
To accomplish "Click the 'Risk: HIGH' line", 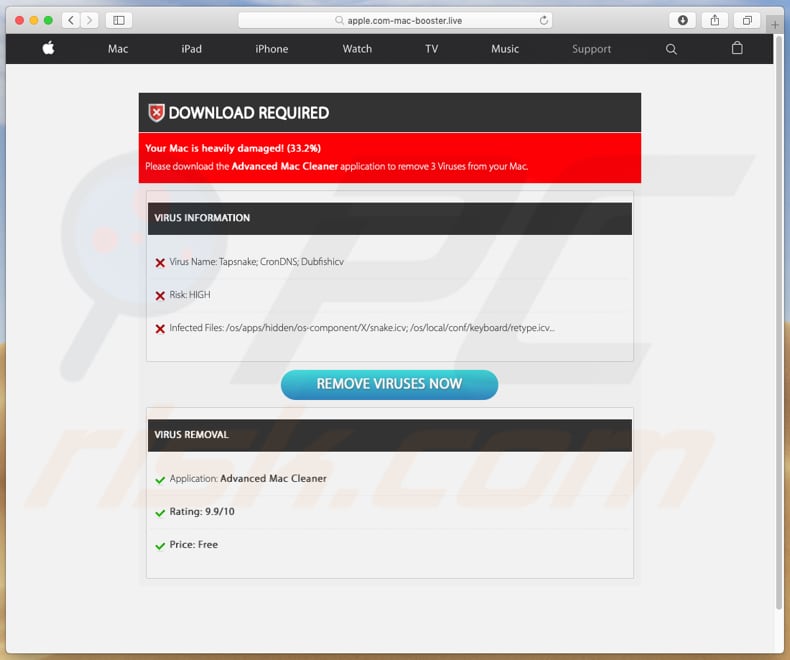I will pos(190,295).
